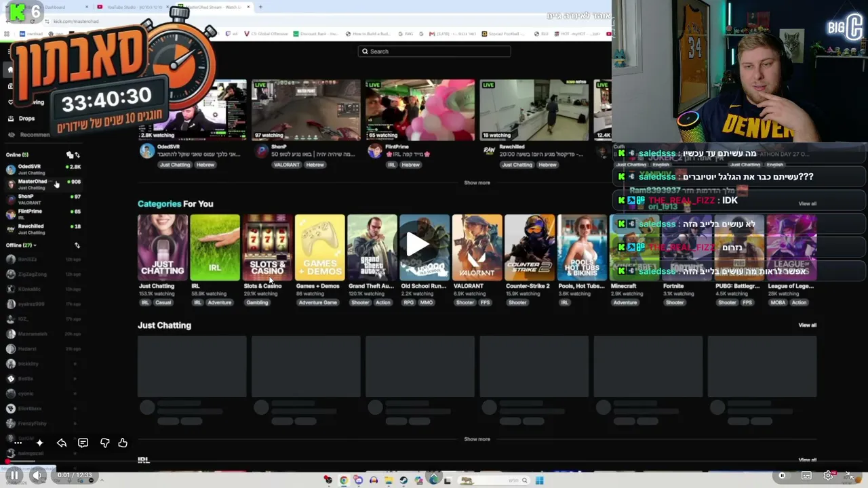
Task: Open the Counter-Strike 2 category card
Action: [530, 247]
